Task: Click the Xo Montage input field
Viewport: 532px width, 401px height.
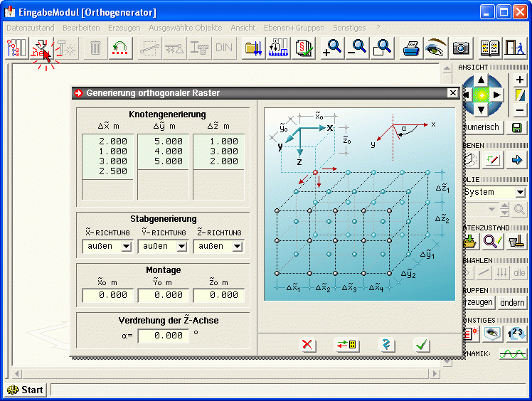Action: tap(107, 295)
